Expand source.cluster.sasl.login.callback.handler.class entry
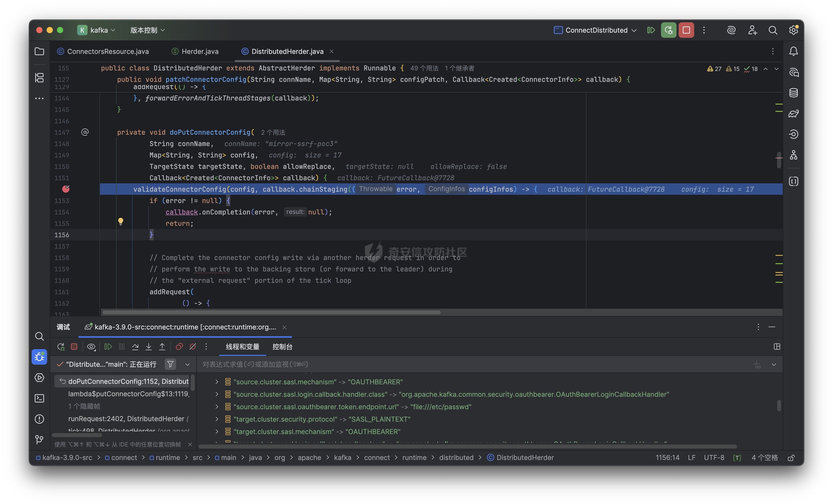 217,394
